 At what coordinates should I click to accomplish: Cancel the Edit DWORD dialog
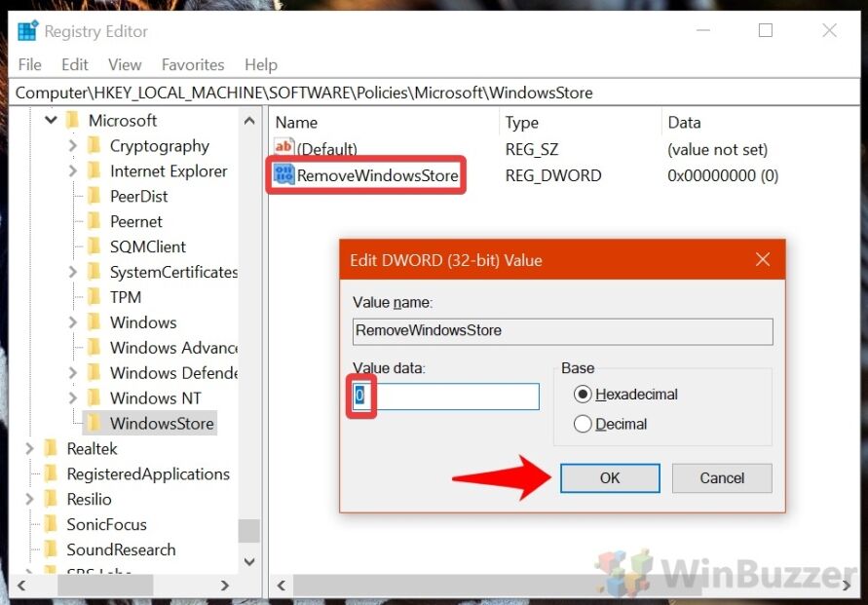coord(722,477)
